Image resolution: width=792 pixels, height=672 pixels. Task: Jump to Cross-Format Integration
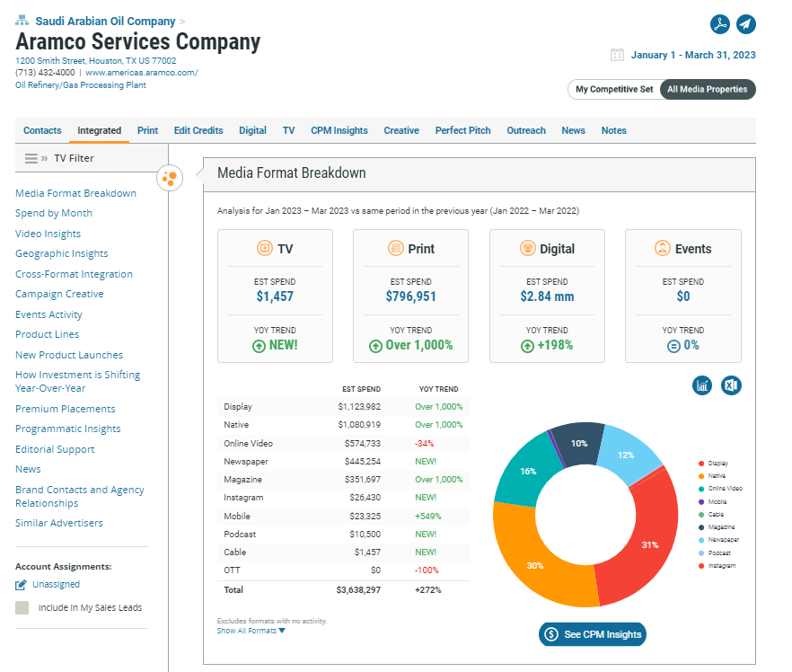click(x=74, y=274)
